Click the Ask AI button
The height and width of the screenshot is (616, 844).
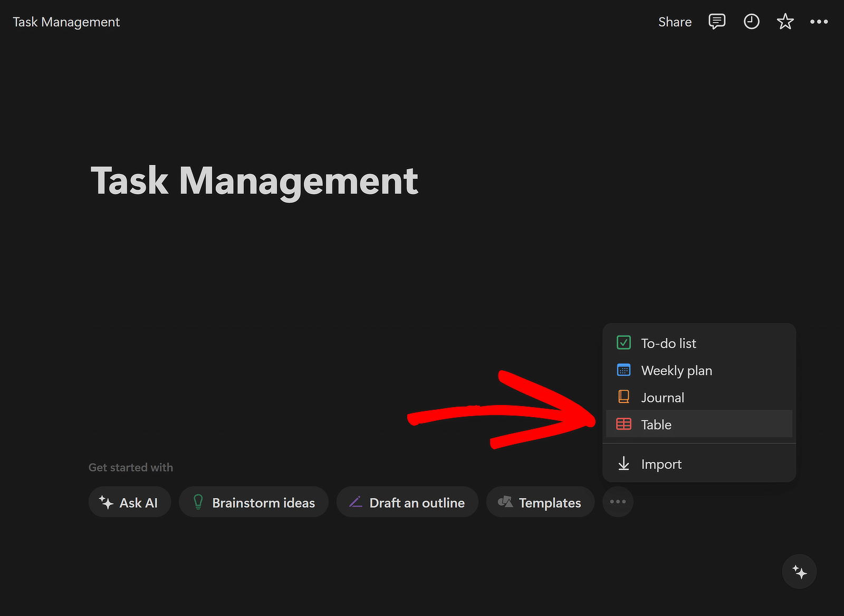[130, 502]
